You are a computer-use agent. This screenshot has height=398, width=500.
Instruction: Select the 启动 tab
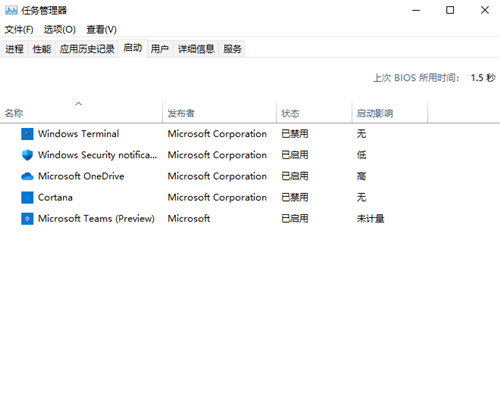(133, 48)
